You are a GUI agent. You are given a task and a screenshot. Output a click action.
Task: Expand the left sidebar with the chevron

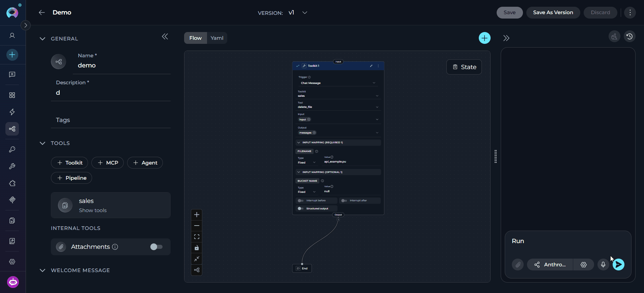pyautogui.click(x=26, y=25)
